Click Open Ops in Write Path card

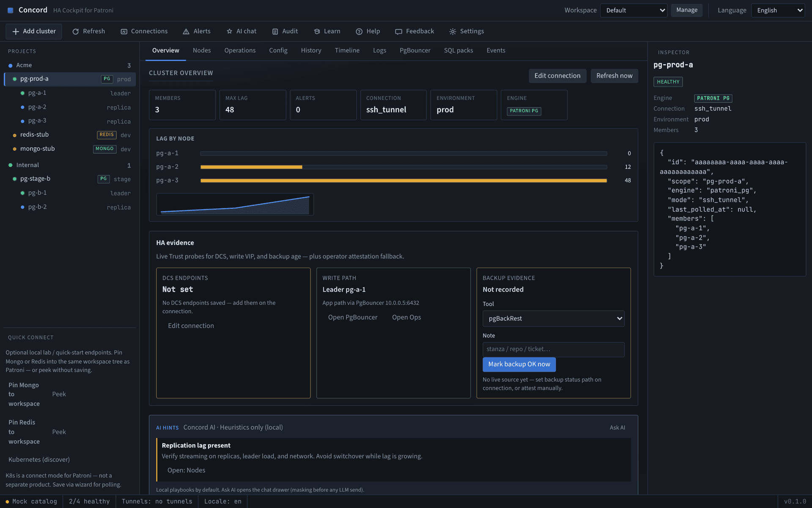click(406, 317)
